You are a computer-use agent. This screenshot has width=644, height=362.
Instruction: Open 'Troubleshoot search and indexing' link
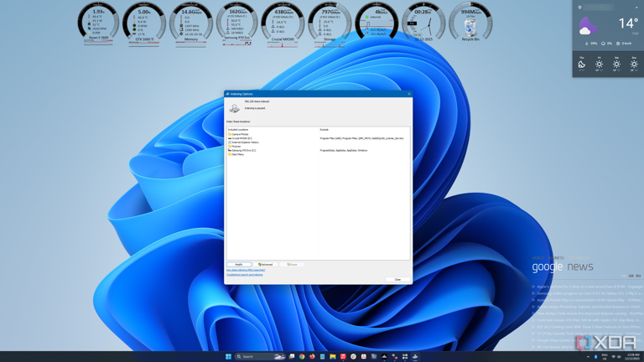point(244,275)
